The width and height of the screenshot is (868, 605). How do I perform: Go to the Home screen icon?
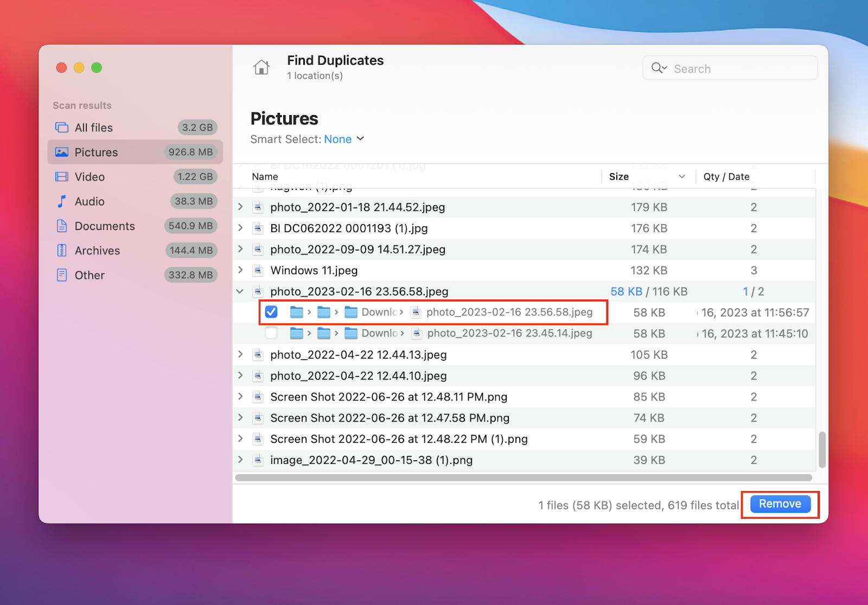pyautogui.click(x=261, y=67)
